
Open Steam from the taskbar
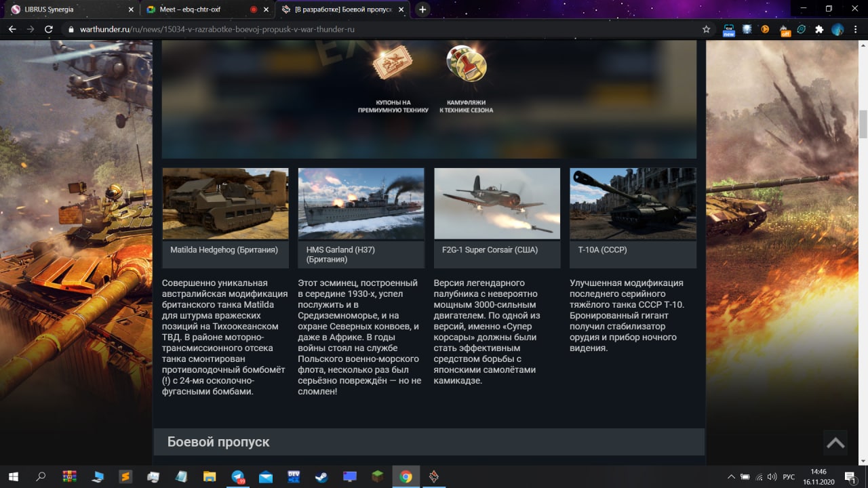click(x=321, y=476)
